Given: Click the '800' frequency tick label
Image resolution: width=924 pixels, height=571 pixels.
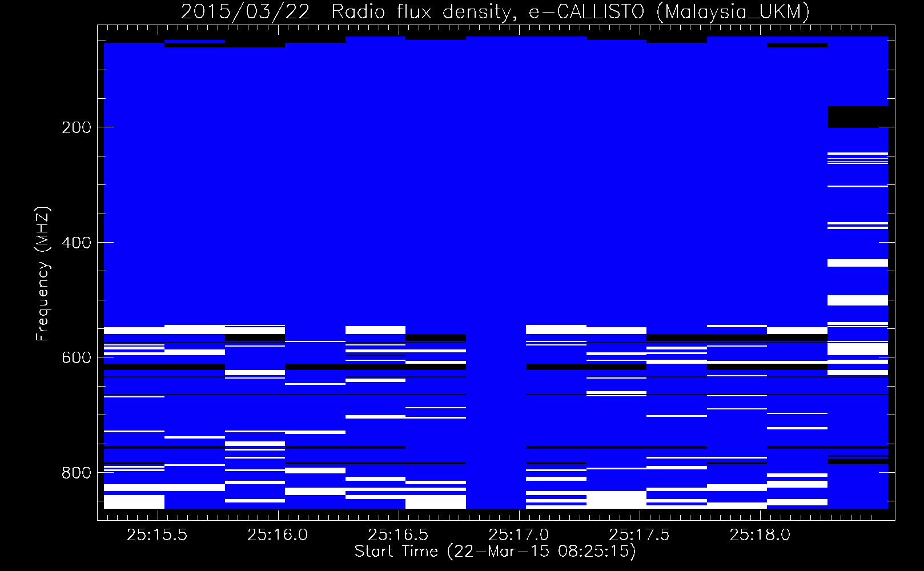Looking at the screenshot, I should 77,473.
